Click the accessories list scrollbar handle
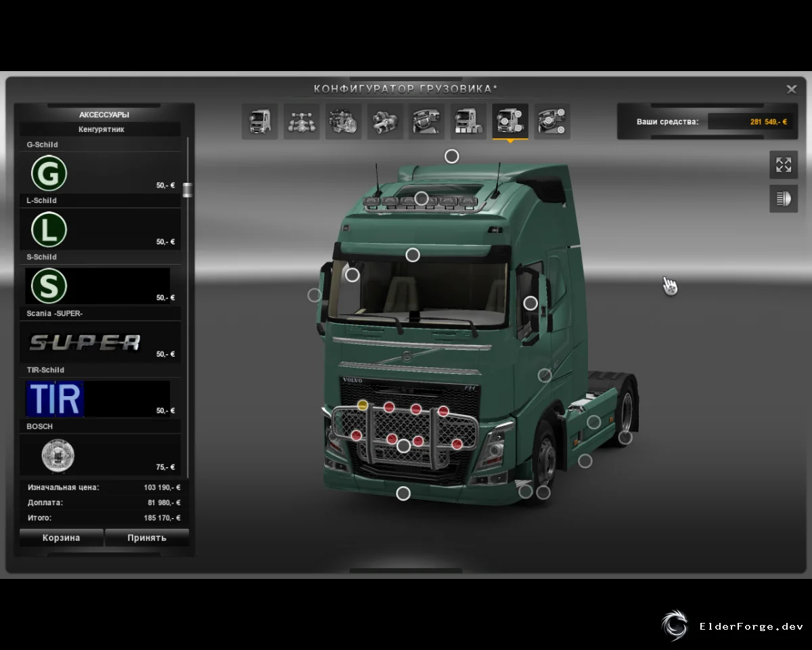This screenshot has height=650, width=812. pyautogui.click(x=187, y=190)
